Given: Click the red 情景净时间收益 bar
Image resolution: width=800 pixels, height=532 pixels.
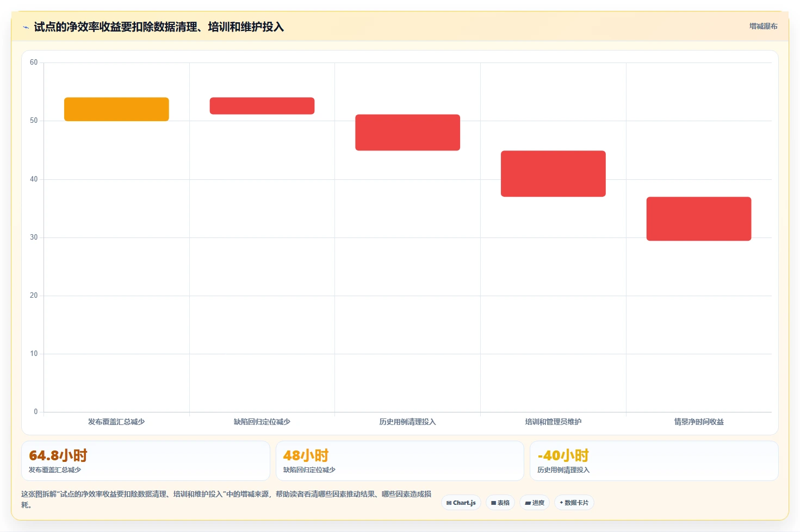Looking at the screenshot, I should (x=699, y=219).
